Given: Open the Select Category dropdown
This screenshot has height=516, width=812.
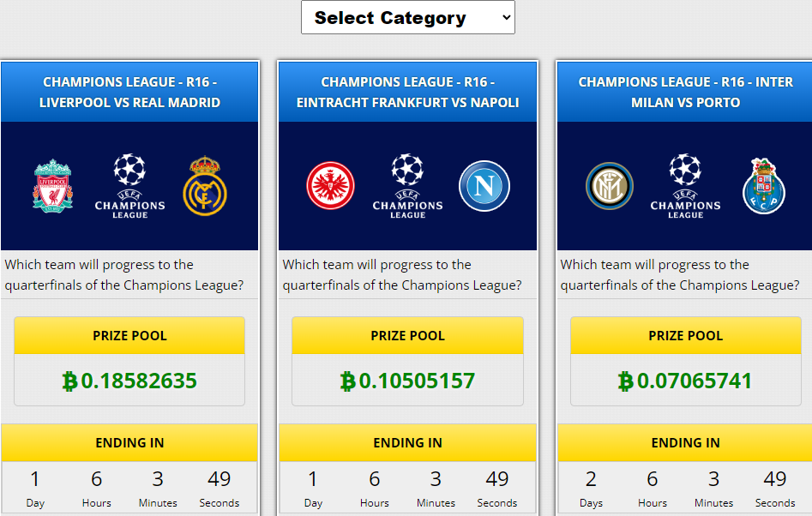Looking at the screenshot, I should click(x=408, y=18).
